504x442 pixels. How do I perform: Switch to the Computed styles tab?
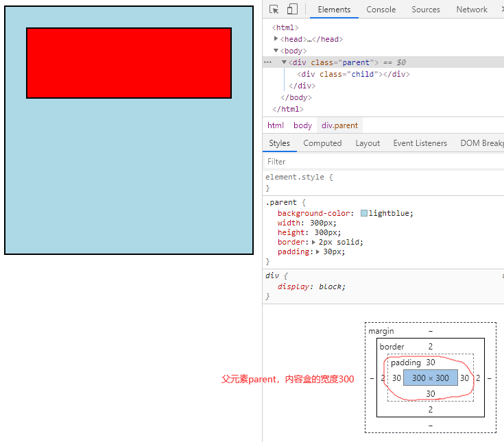322,143
